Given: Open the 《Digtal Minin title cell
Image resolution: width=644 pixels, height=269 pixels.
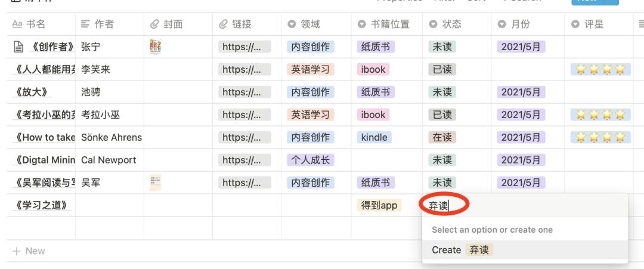Looking at the screenshot, I should (x=41, y=160).
